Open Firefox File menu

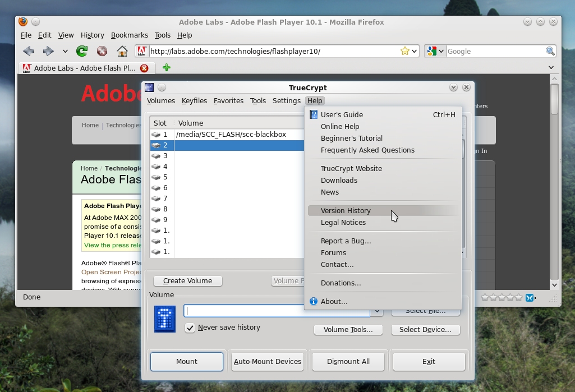pos(26,35)
